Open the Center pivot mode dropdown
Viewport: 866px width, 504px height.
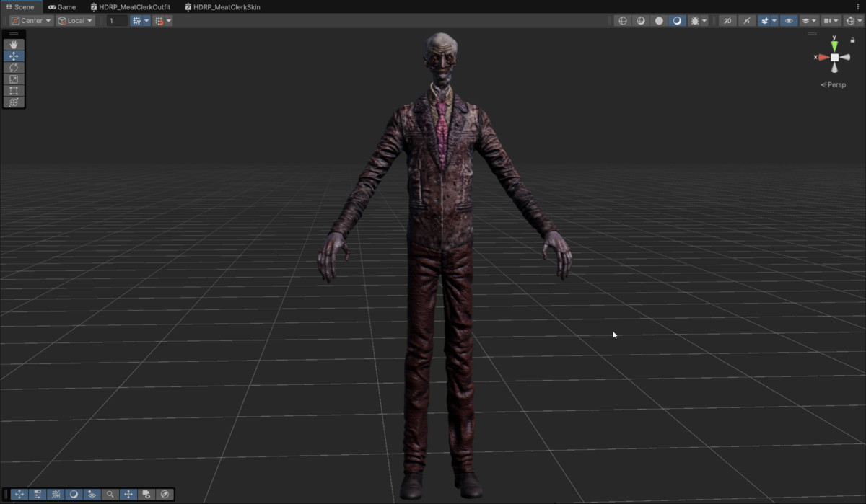pyautogui.click(x=31, y=21)
